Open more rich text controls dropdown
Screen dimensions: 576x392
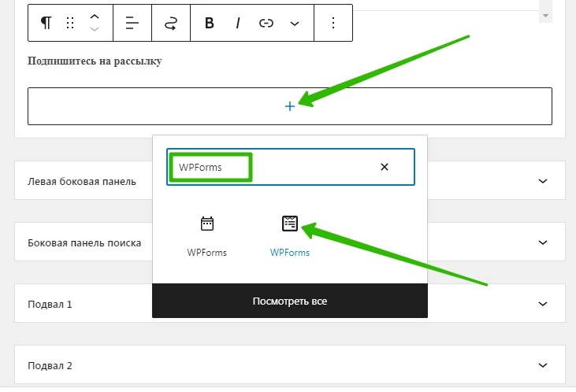[x=295, y=24]
